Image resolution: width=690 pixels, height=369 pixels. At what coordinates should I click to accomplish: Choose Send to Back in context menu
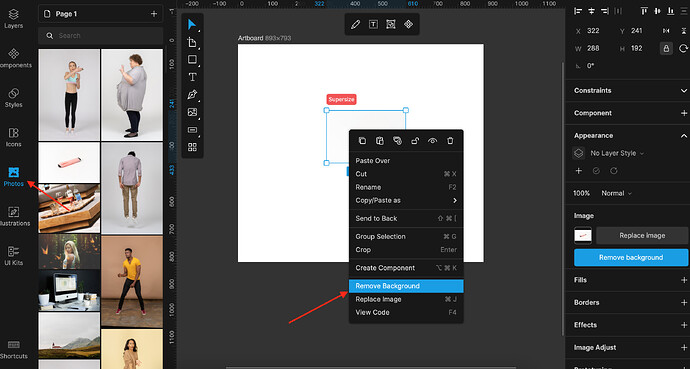406,219
